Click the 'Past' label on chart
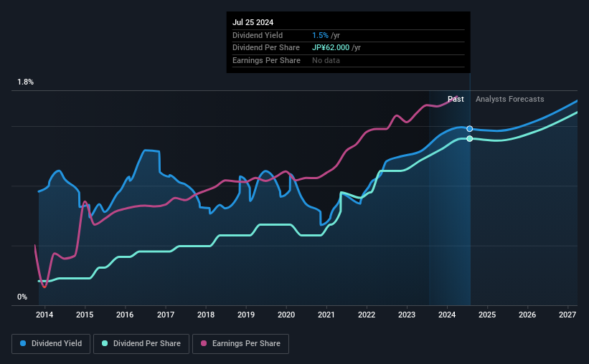Screen dimensions: 589x364 [456, 99]
